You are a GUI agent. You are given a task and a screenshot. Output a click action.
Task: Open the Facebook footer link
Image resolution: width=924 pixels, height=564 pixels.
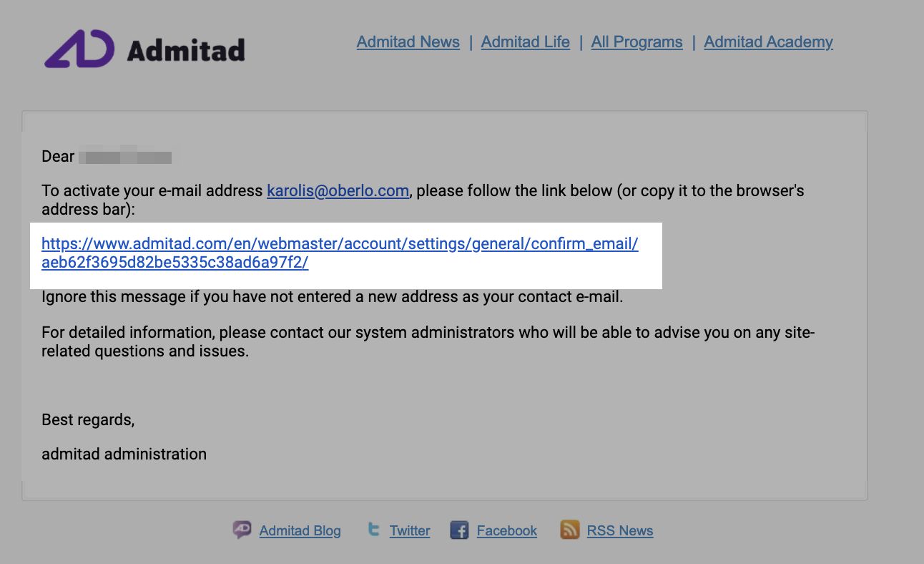[507, 531]
